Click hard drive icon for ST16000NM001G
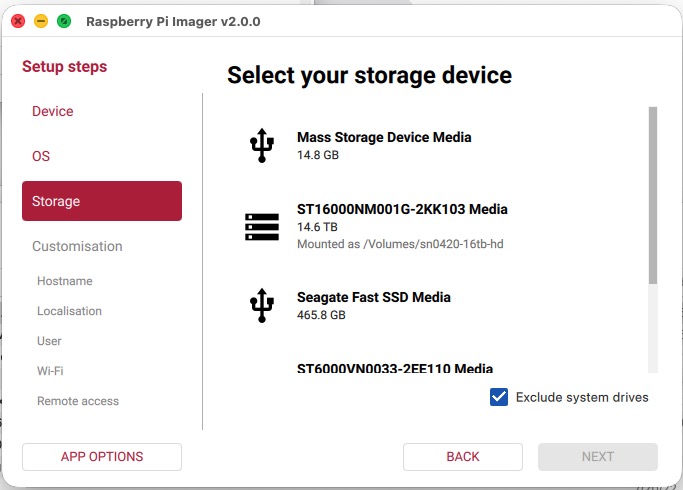The image size is (683, 490). 262,226
